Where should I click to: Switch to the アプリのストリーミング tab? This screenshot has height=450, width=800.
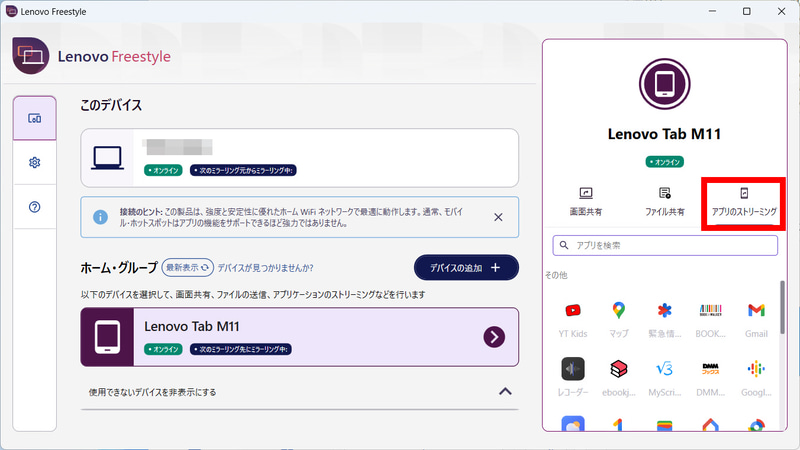[744, 202]
